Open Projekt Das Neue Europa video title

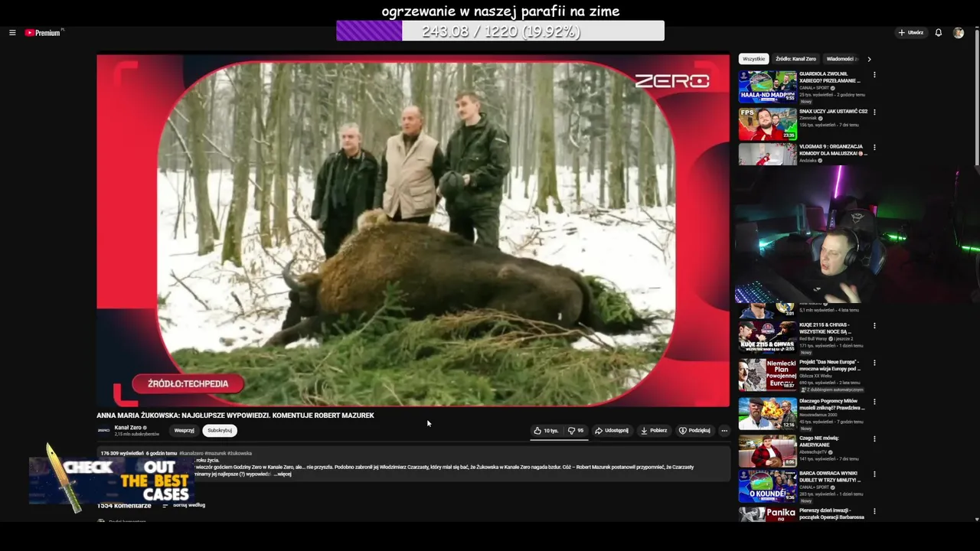click(830, 365)
